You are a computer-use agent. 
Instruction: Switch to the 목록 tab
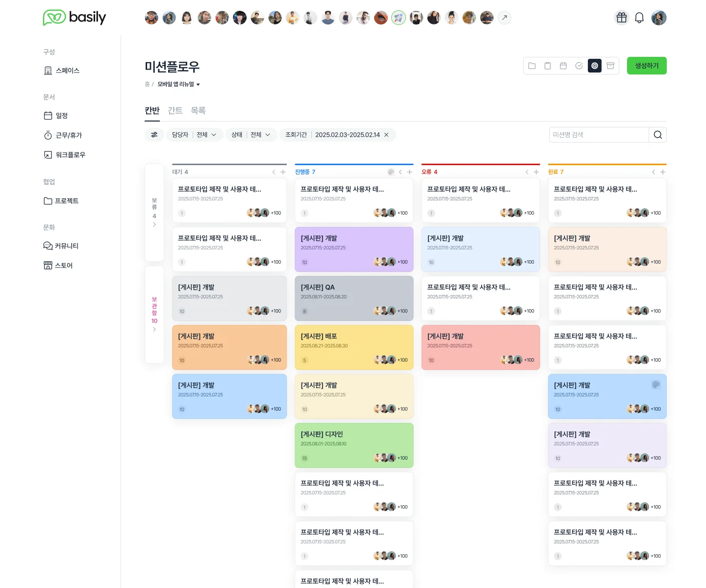(198, 111)
